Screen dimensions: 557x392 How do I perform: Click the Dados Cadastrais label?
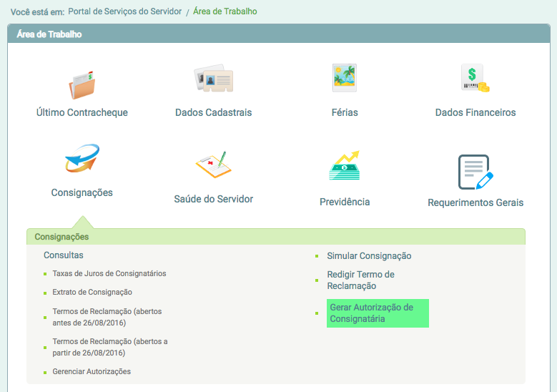pyautogui.click(x=214, y=112)
